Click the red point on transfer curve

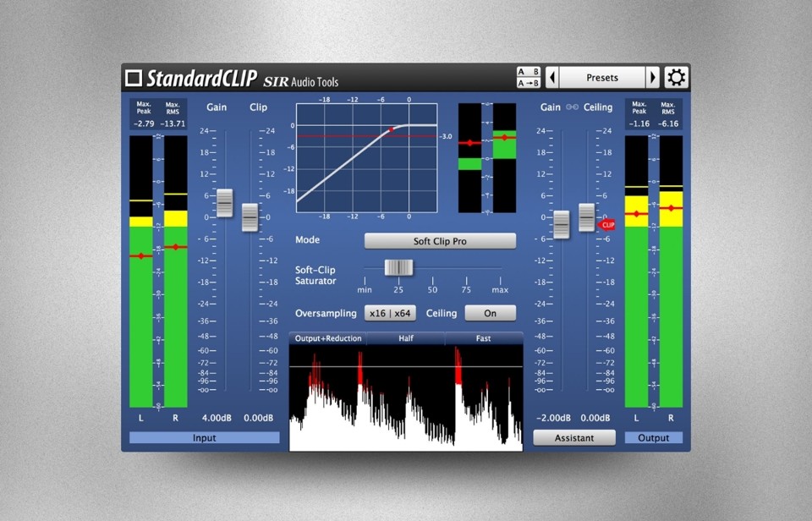pos(391,129)
